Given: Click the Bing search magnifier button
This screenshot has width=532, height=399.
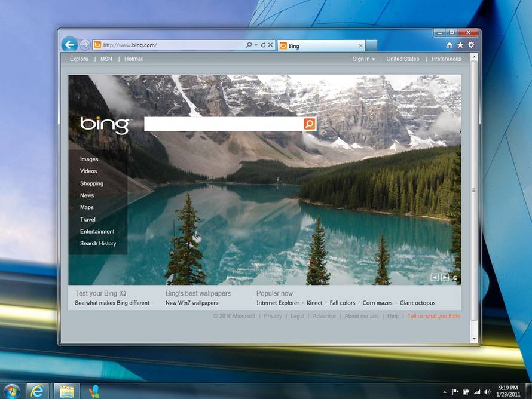Looking at the screenshot, I should [x=309, y=124].
